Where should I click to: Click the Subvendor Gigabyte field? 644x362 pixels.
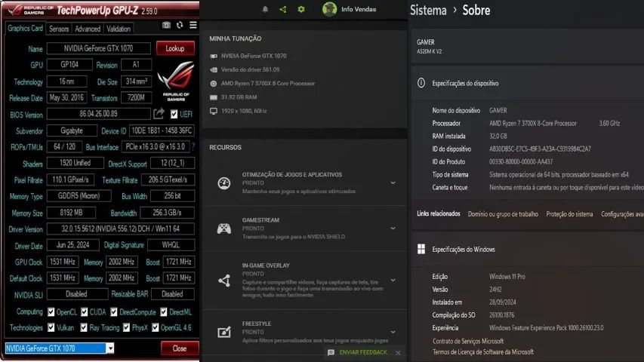(x=72, y=130)
